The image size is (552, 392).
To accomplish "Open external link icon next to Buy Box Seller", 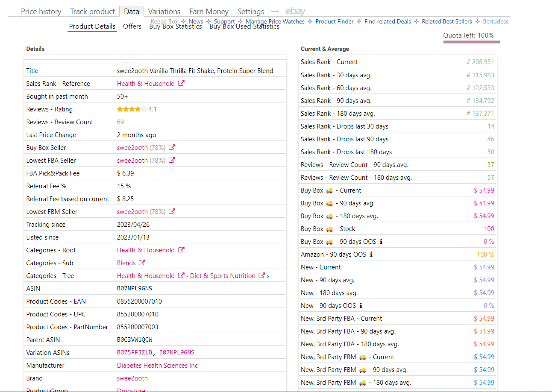I will (x=172, y=147).
